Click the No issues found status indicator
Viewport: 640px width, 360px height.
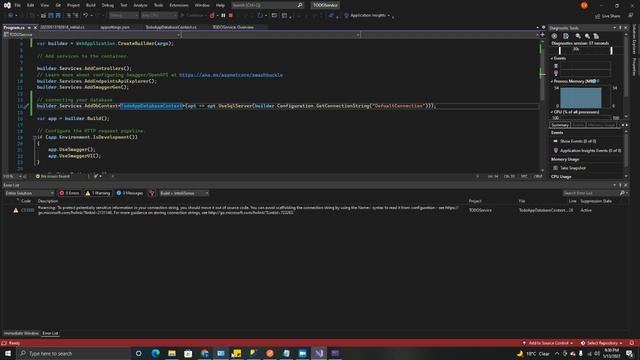point(53,176)
